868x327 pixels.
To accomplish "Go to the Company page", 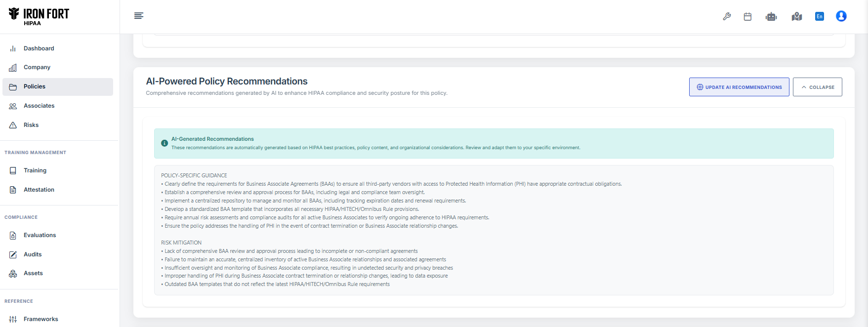I will (37, 67).
